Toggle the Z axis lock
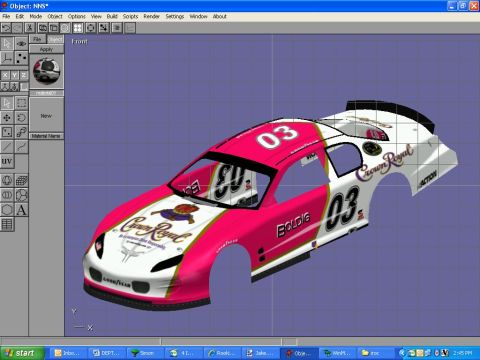 point(24,76)
